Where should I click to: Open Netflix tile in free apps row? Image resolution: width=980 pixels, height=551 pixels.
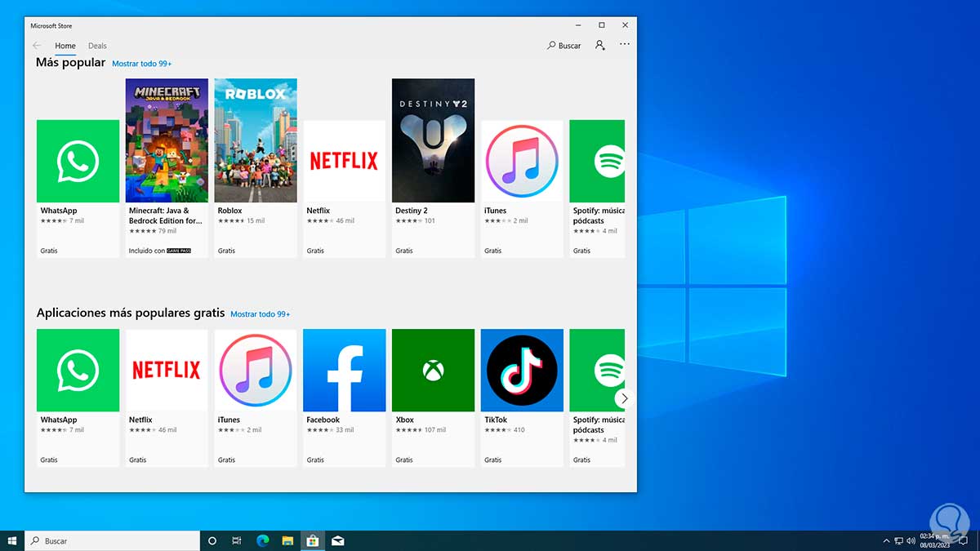167,398
